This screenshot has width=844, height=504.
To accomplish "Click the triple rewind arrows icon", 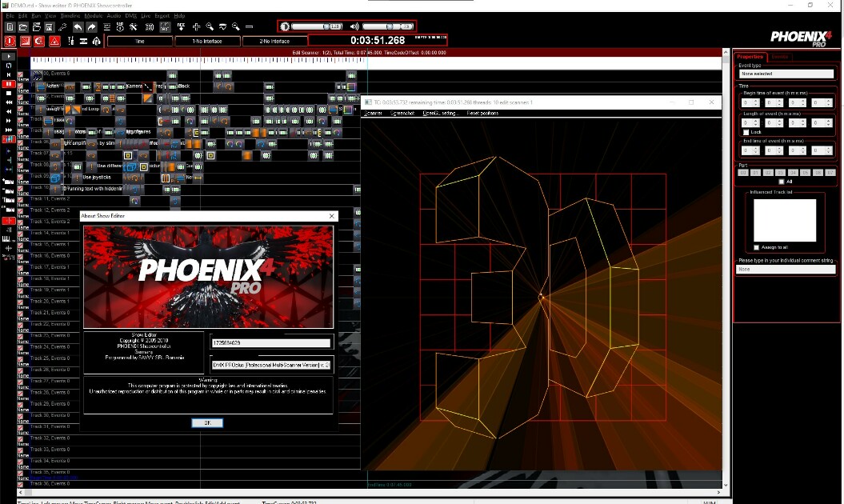I will point(9,102).
